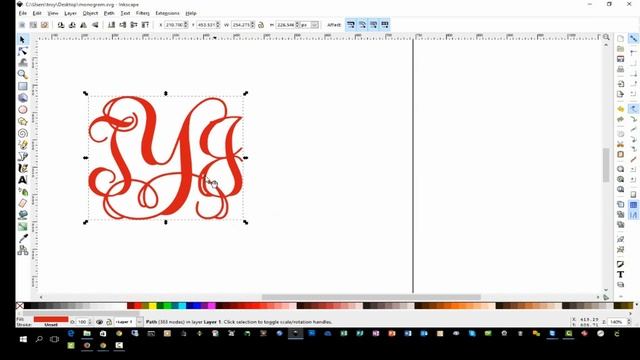Image resolution: width=640 pixels, height=360 pixels.
Task: Toggle enable snapping button
Action: (x=633, y=39)
